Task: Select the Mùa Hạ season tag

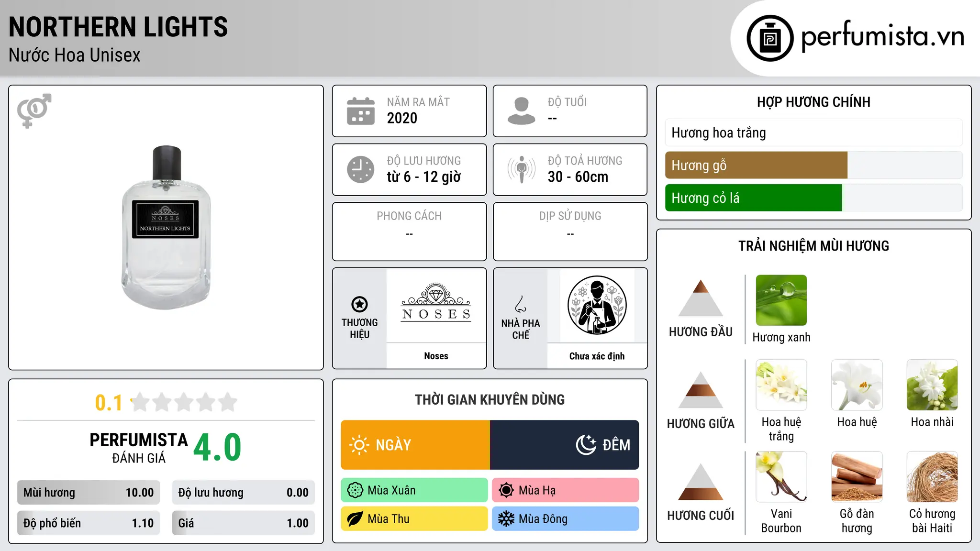Action: coord(566,490)
